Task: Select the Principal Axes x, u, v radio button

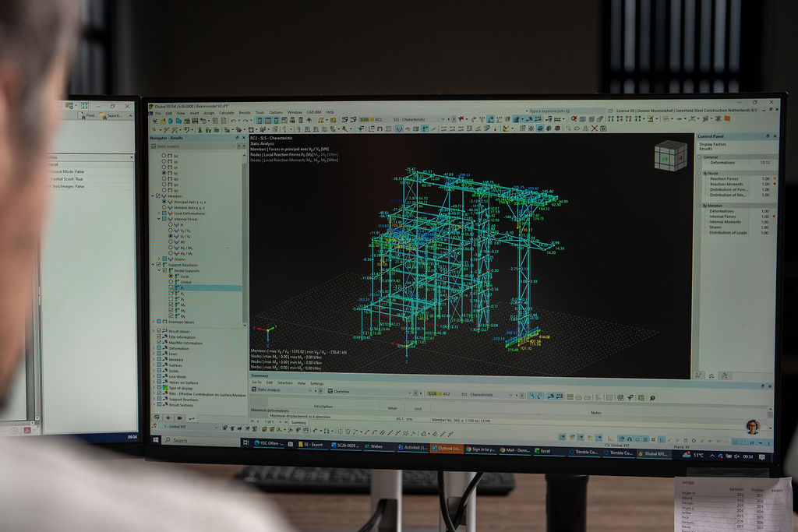Action: click(164, 202)
